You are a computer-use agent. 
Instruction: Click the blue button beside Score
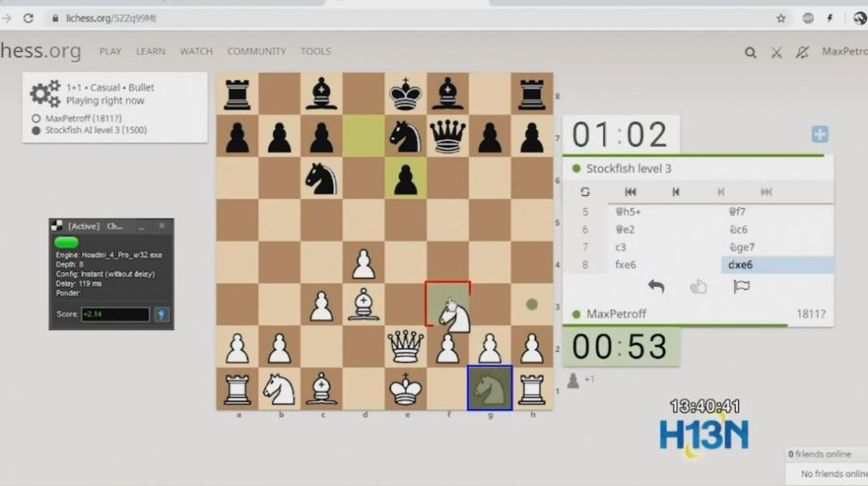coord(161,315)
